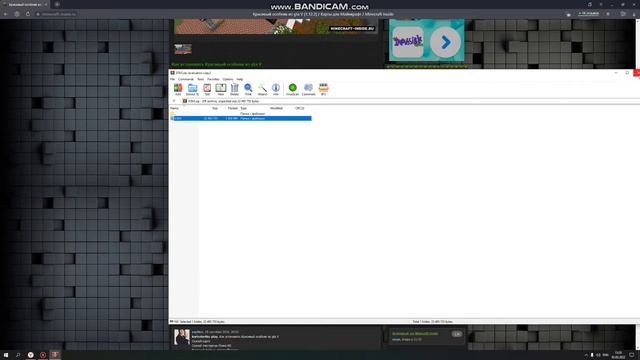This screenshot has width=640, height=360.
Task: Click the ad banner arrow button
Action: tap(445, 42)
